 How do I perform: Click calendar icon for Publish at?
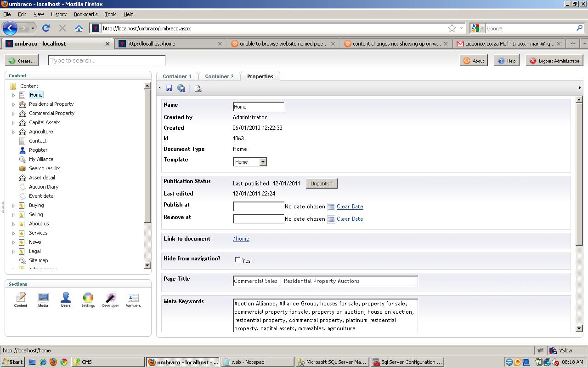pos(331,207)
